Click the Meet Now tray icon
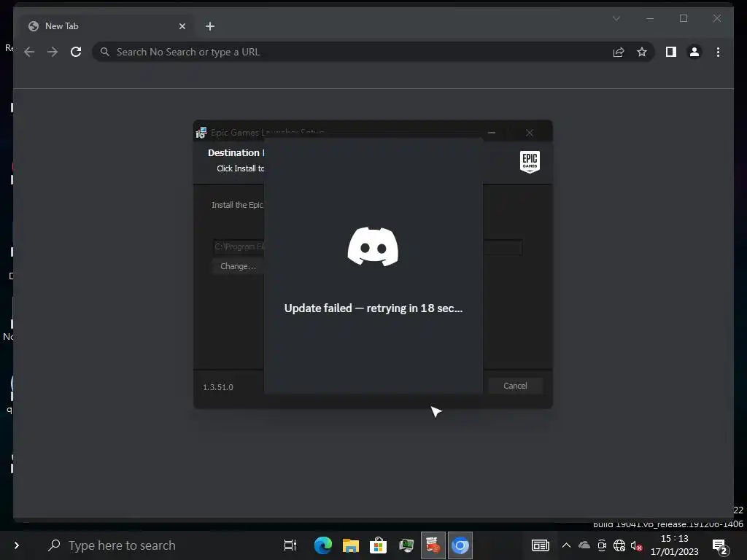Screen dimensions: 747x560 (602, 545)
